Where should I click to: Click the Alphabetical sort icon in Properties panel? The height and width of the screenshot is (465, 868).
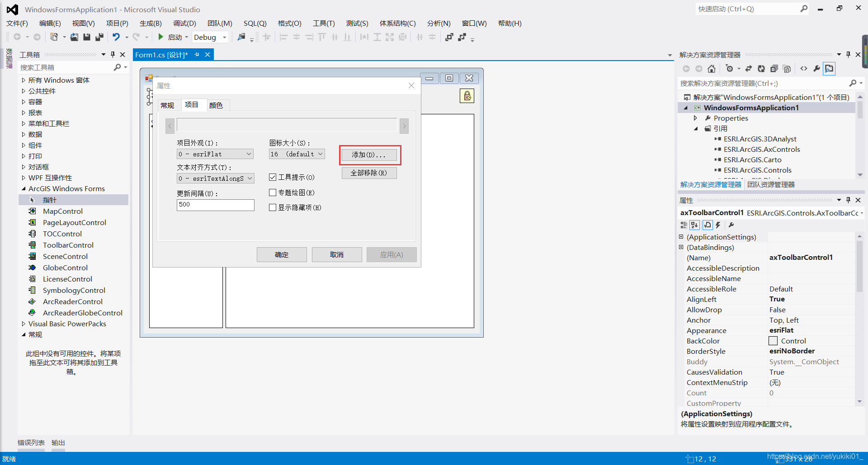[x=695, y=225]
